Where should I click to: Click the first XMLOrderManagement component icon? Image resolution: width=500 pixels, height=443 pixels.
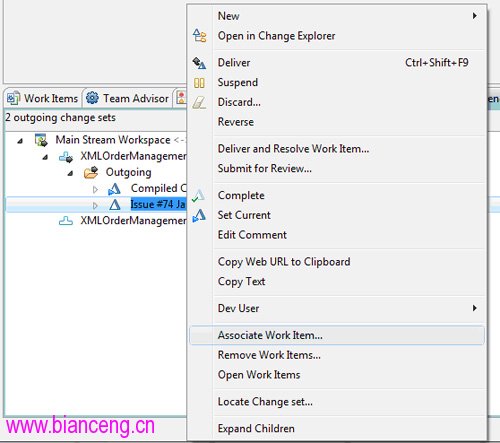coord(66,156)
